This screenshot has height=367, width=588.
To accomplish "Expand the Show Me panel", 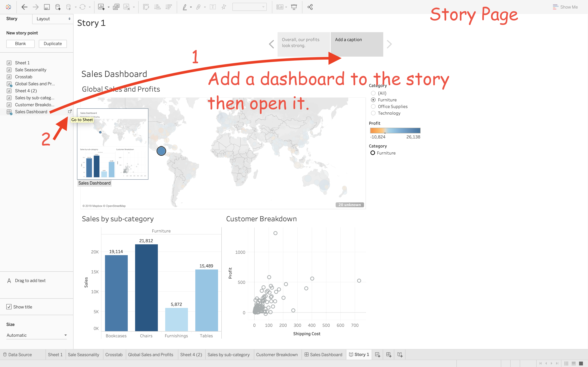I will [565, 7].
